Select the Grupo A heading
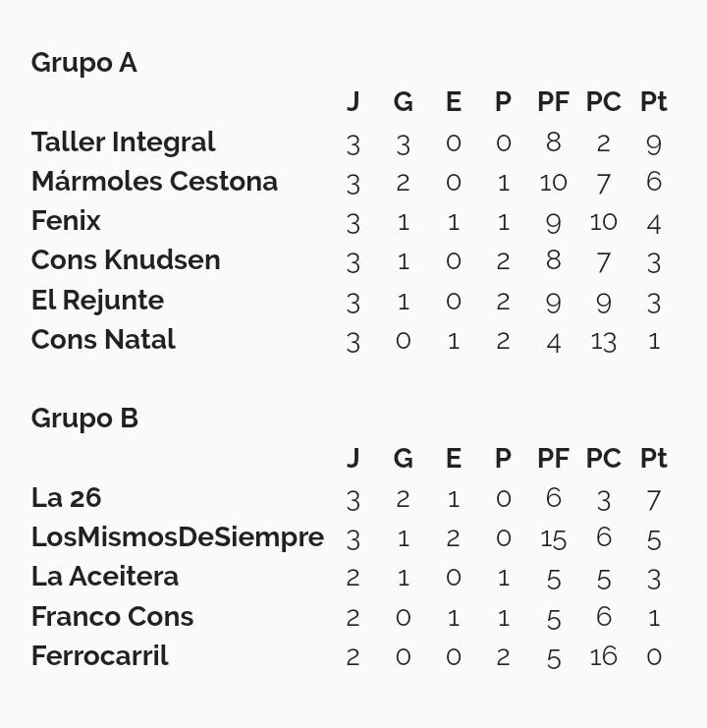The height and width of the screenshot is (728, 707). point(84,63)
